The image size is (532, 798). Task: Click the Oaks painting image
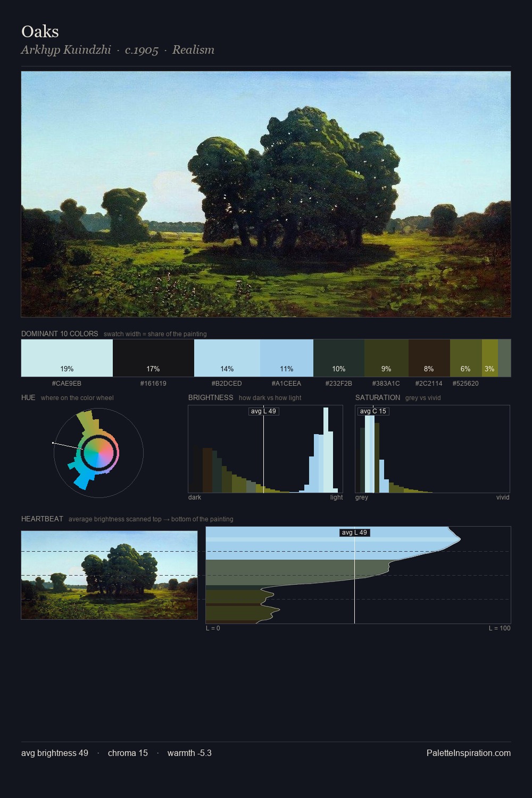click(266, 194)
